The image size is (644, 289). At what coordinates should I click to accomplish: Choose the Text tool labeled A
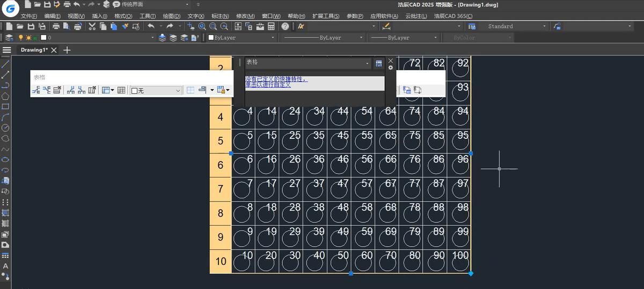6,266
